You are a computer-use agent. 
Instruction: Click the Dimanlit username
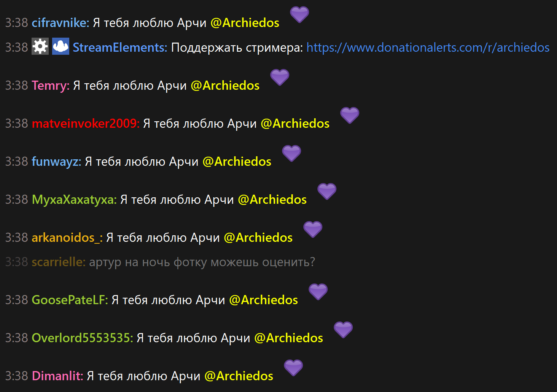57,376
